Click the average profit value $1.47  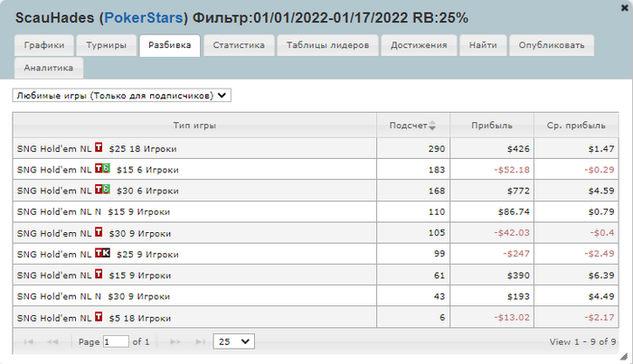click(x=601, y=149)
